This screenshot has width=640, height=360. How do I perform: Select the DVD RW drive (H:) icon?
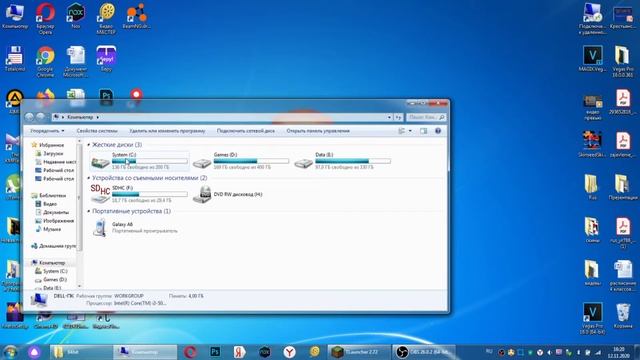click(x=202, y=194)
